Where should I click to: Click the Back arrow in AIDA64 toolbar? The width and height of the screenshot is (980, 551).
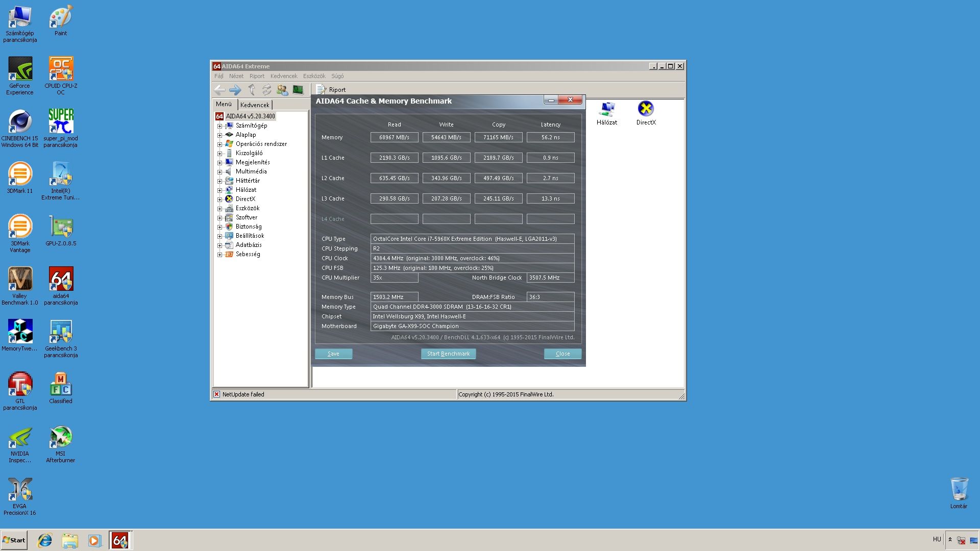click(219, 90)
